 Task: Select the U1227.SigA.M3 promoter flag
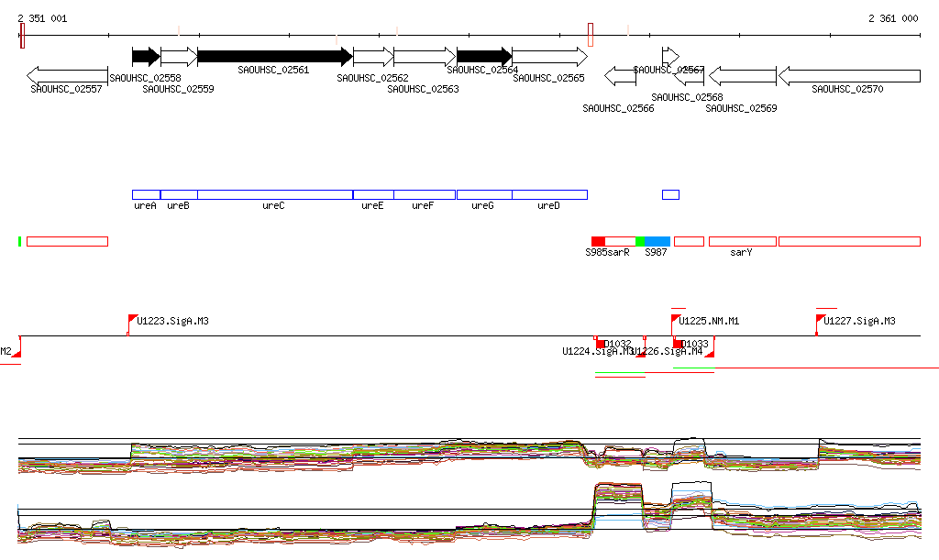coord(820,320)
